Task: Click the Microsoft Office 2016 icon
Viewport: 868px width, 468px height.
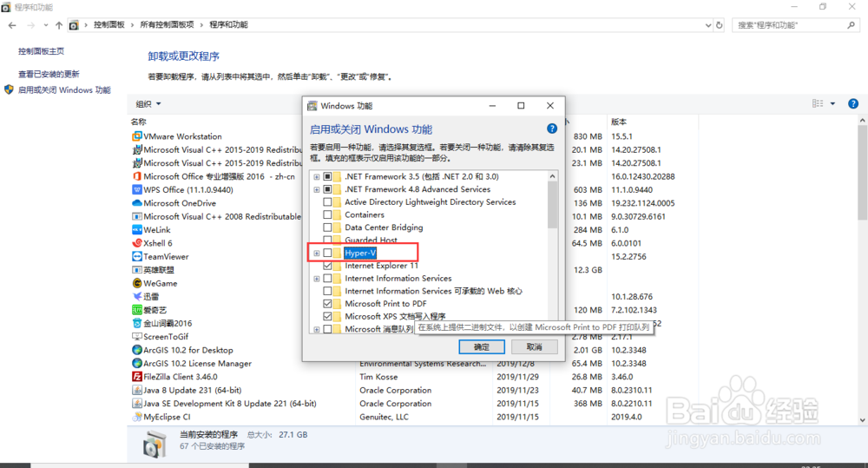Action: (x=137, y=176)
